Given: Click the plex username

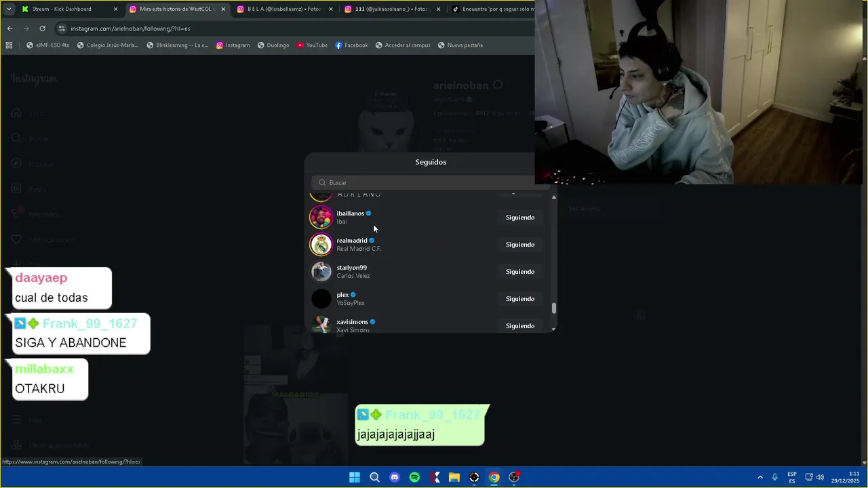Looking at the screenshot, I should tap(342, 295).
